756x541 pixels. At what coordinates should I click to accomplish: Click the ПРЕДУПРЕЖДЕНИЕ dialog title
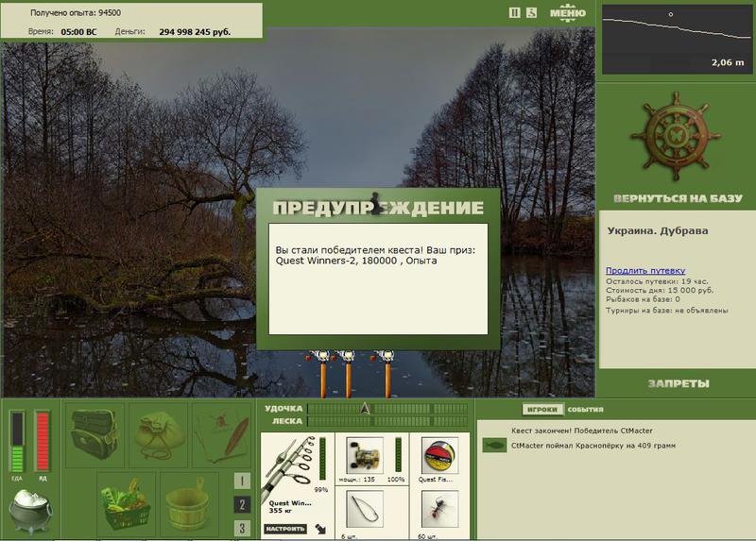(378, 208)
